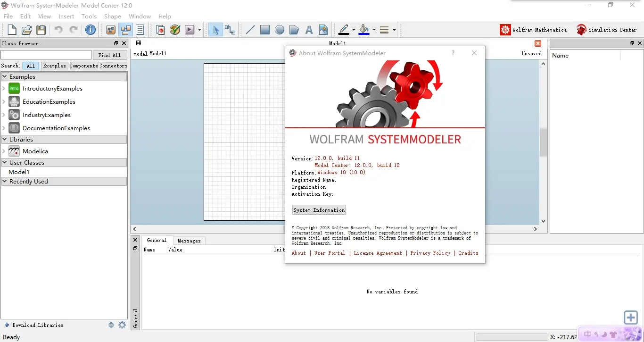644x342 pixels.
Task: Expand the IntroductoryExamples tree node
Action: [4, 88]
